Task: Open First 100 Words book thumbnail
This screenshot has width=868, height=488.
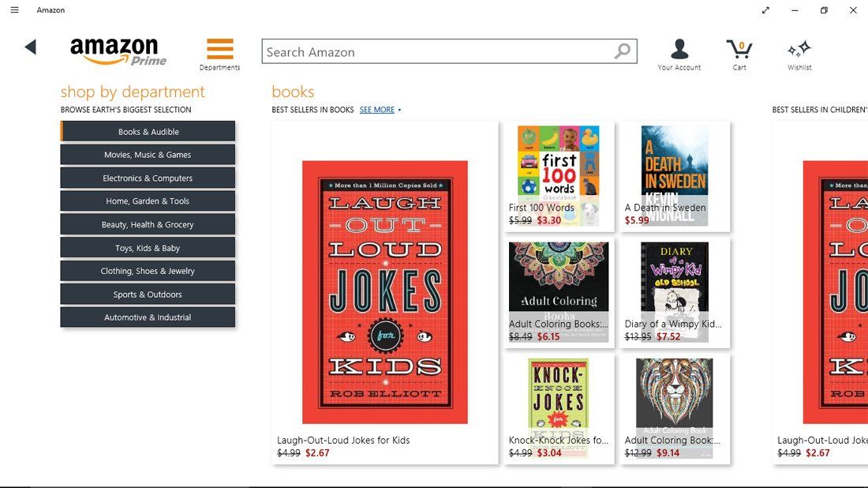Action: (559, 166)
